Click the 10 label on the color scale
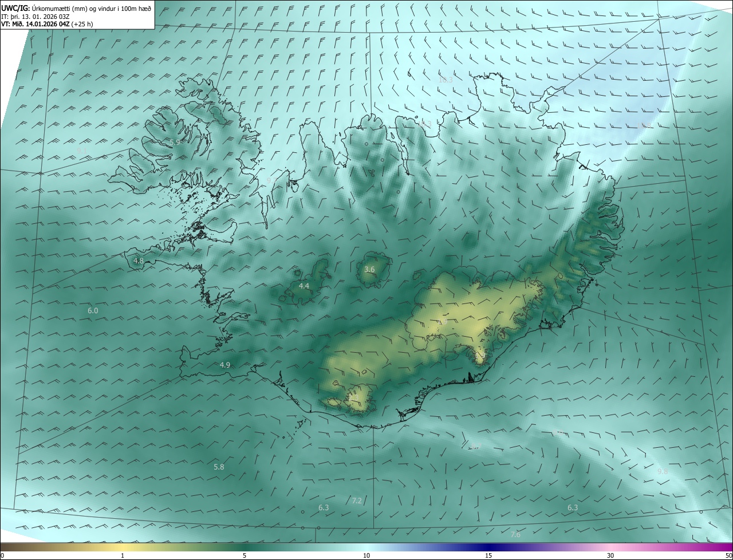Image resolution: width=733 pixels, height=560 pixels. [366, 555]
